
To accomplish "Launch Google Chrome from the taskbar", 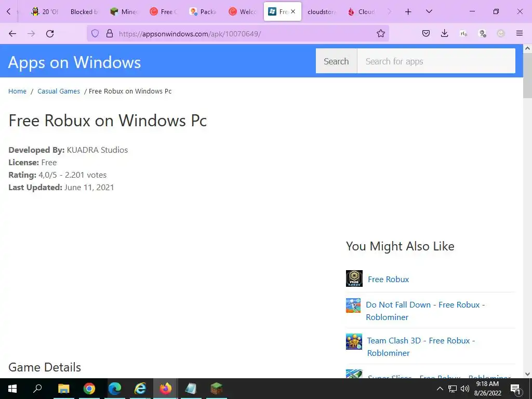I will click(89, 389).
